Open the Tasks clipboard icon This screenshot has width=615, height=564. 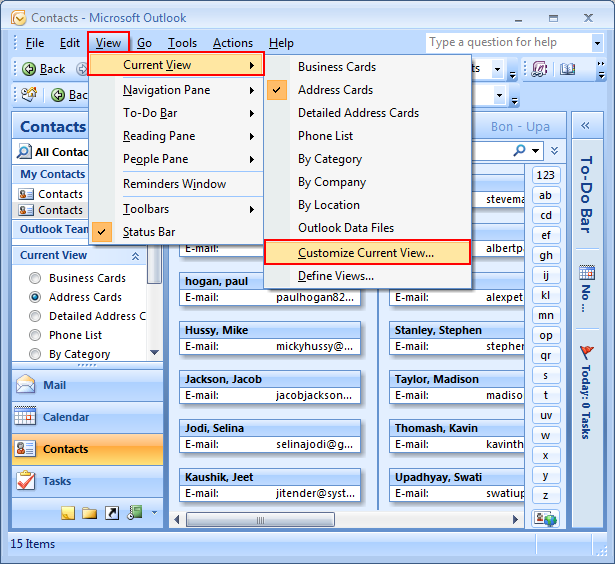coord(25,480)
